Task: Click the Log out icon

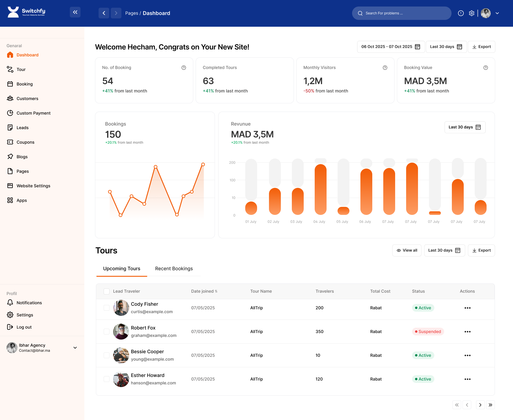Action: tap(10, 327)
